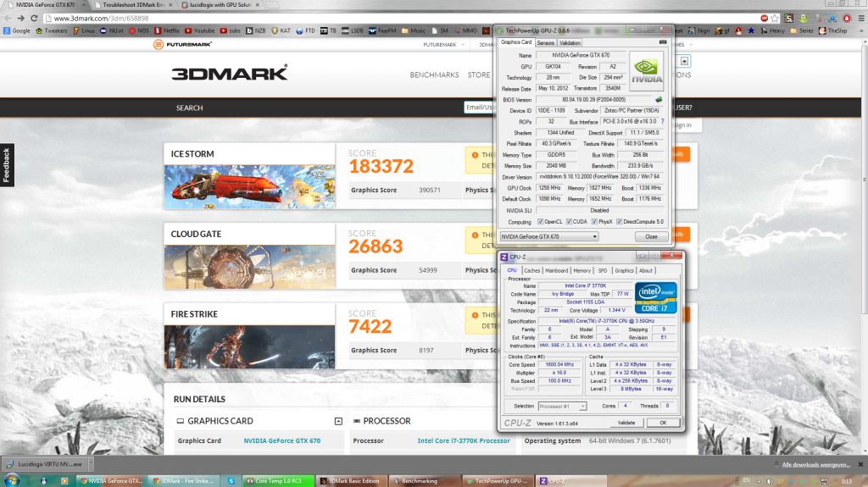Viewport: 868px width, 487px height.
Task: Toggle the PhysX checkbox
Action: (594, 222)
